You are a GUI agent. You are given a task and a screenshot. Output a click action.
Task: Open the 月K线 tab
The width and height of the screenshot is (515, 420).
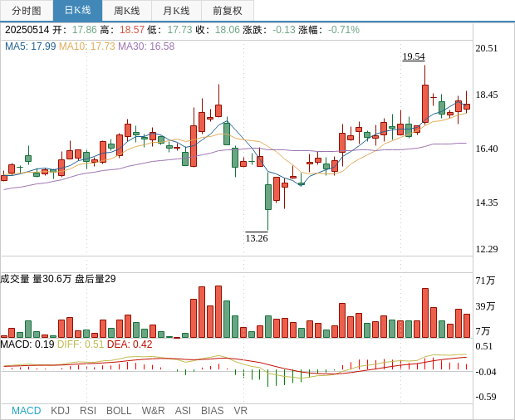click(176, 11)
